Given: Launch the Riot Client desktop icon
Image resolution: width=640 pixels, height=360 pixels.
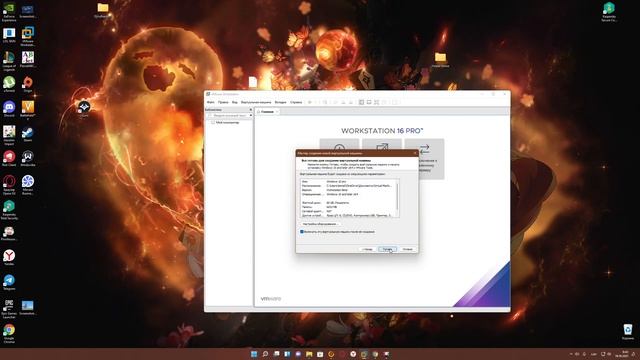Looking at the screenshot, I should [9, 159].
